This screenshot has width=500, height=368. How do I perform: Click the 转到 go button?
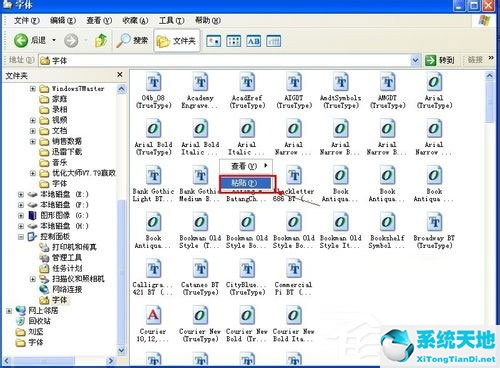(x=440, y=60)
